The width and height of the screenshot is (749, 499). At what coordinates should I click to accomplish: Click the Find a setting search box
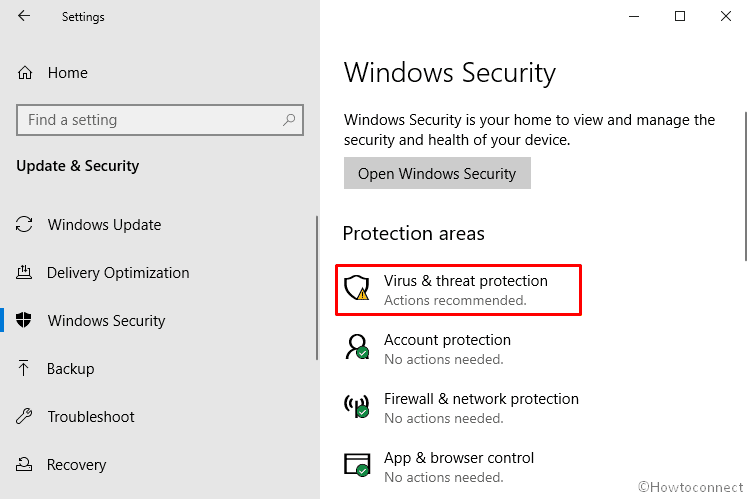150,120
